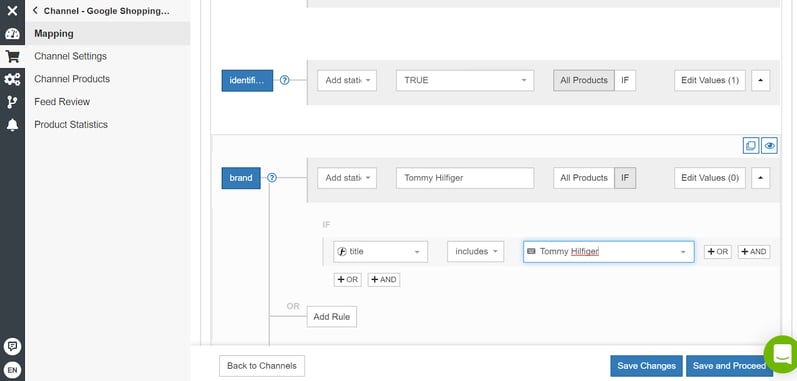Viewport: 797px width, 381px height.
Task: Go to Channel Settings menu item
Action: coord(70,56)
